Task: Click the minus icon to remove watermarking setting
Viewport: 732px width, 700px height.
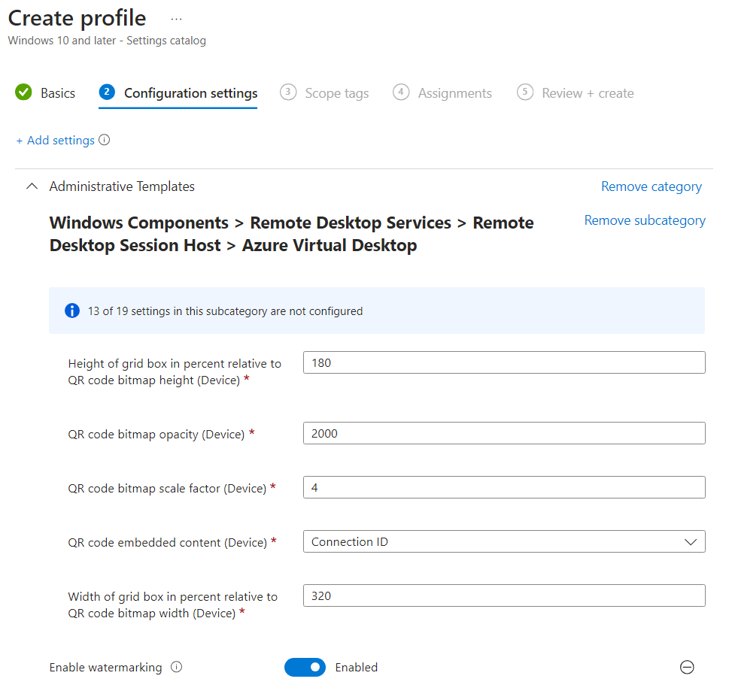Action: click(687, 667)
